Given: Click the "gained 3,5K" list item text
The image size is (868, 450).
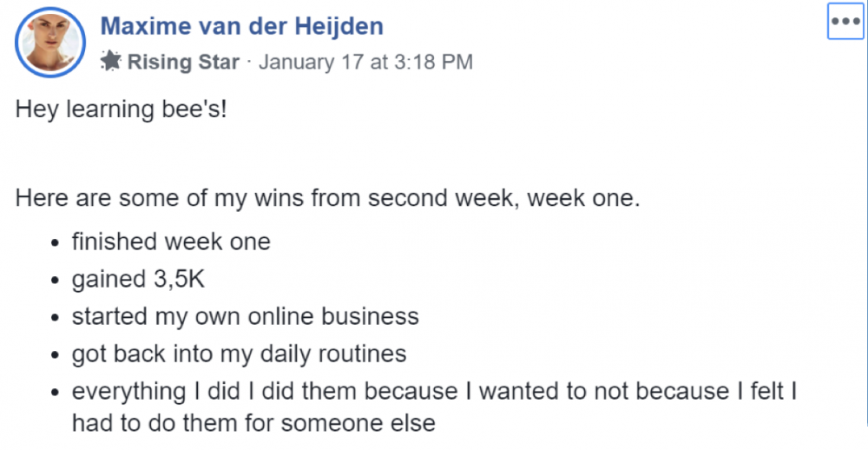Looking at the screenshot, I should tap(138, 279).
